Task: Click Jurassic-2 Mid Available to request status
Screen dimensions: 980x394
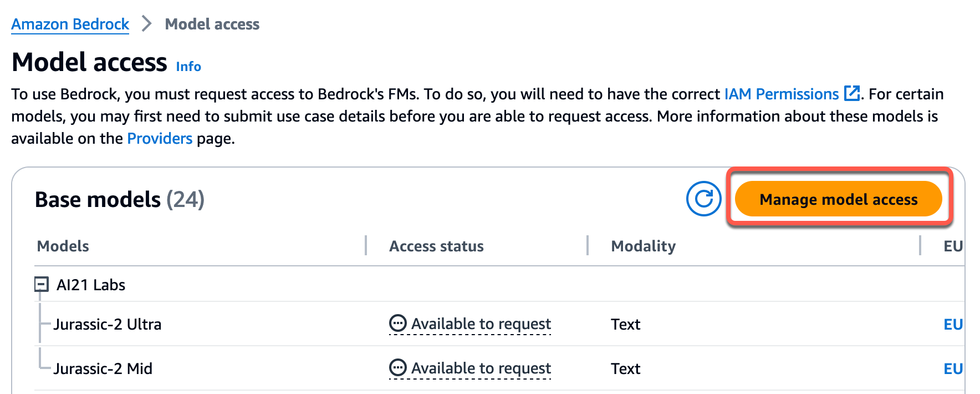Action: coord(481,368)
